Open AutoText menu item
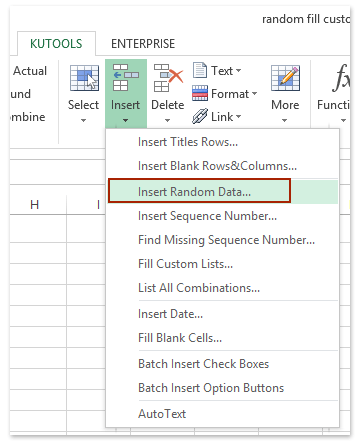This screenshot has width=360, height=444. tap(223, 414)
